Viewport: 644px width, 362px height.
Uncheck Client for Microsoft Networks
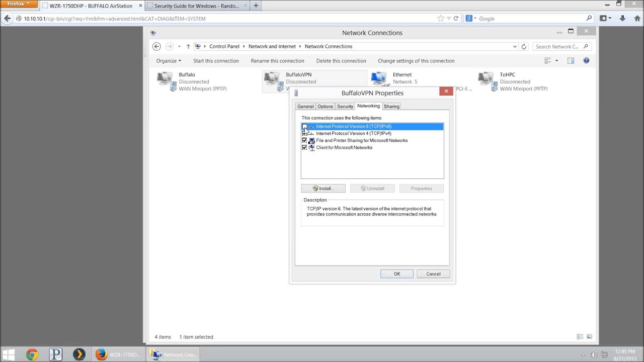[304, 148]
